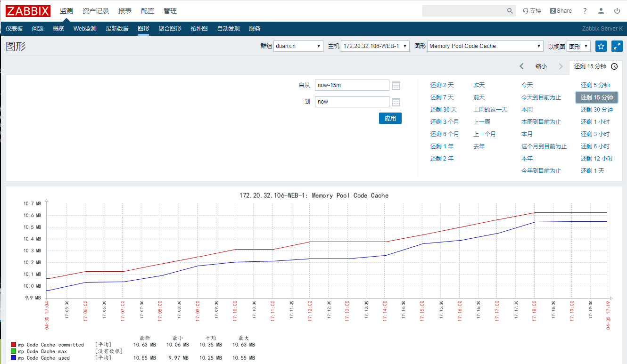Screen dimensions: 627x364
Task: Go to Web监测 submenu
Action: click(x=85, y=29)
